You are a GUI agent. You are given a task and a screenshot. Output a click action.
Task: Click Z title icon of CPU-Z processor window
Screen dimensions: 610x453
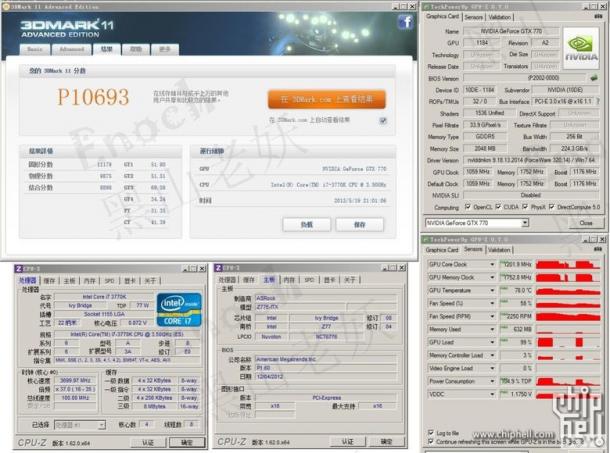coord(19,269)
